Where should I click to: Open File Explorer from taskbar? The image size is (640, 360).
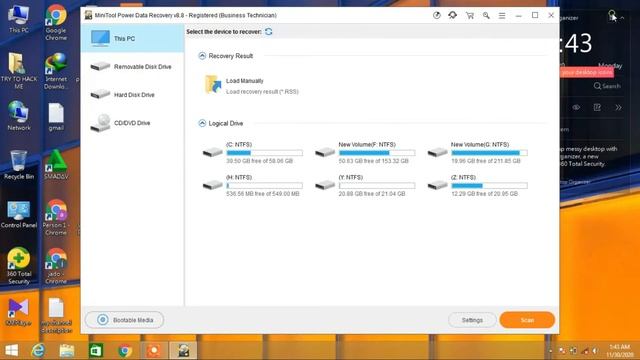coord(67,351)
